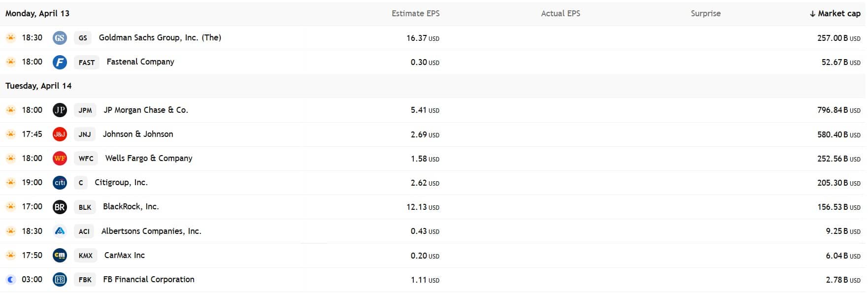
Task: Select the Surprise column header
Action: (x=705, y=13)
